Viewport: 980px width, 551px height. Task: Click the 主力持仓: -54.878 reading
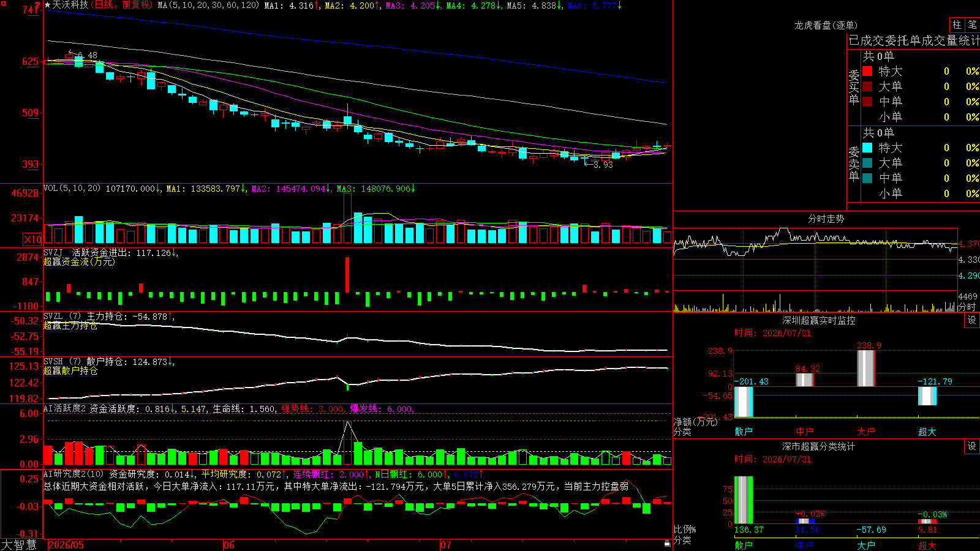click(130, 316)
